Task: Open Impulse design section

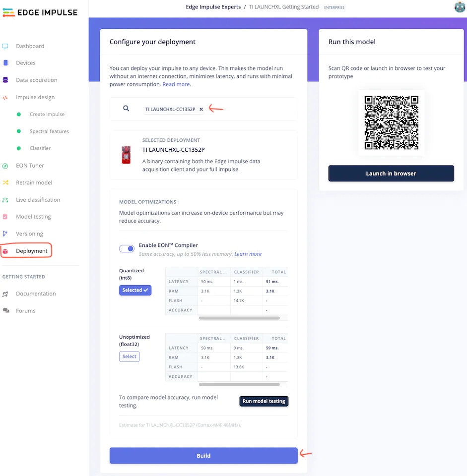Action: pos(35,97)
